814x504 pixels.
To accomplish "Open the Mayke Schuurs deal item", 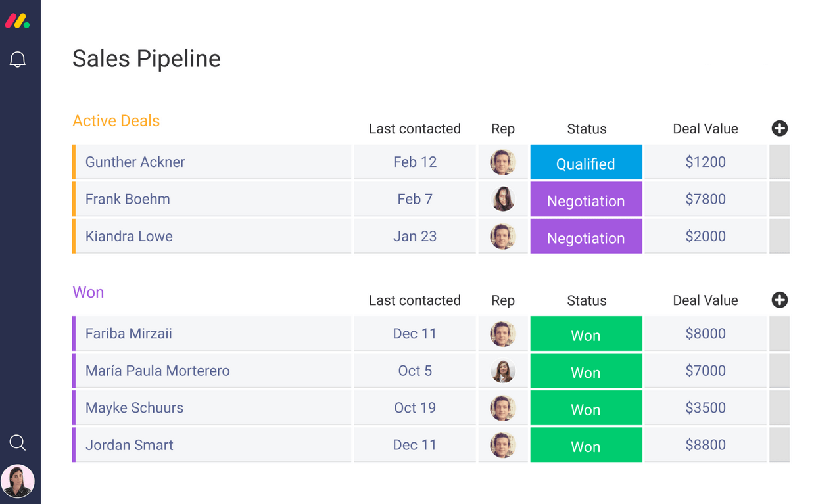I will [134, 408].
